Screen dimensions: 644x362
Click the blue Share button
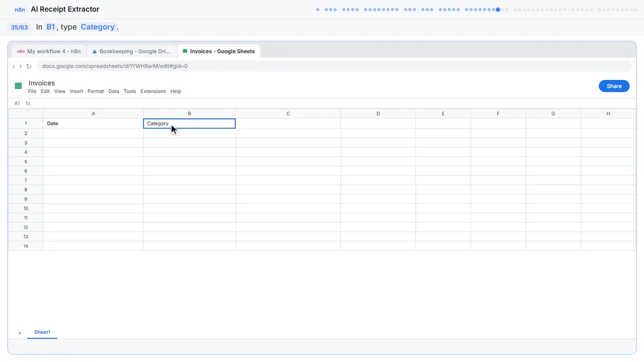614,86
